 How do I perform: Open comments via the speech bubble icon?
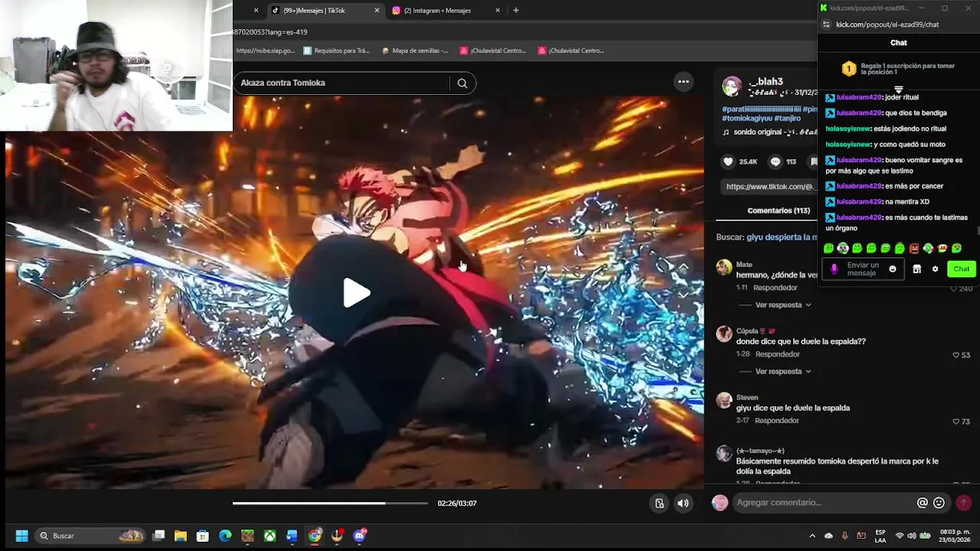point(775,161)
